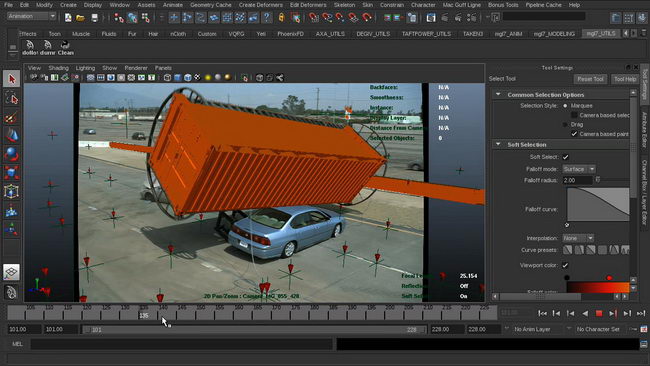Switch to the nCloth shelf tab
The image size is (650, 366).
click(x=178, y=34)
